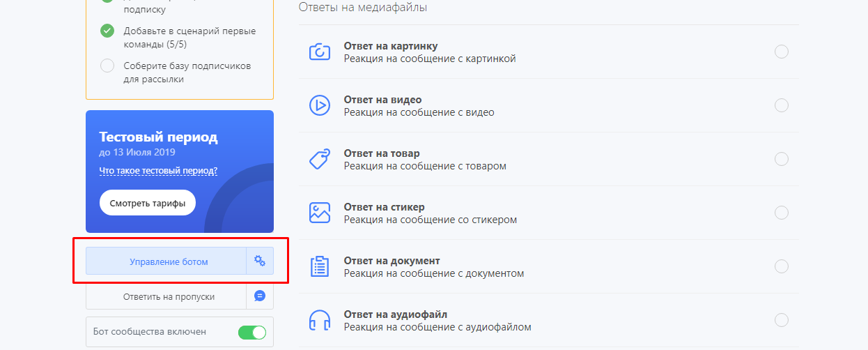This screenshot has width=868, height=350.
Task: Disable the Бот сообщества включен toggle
Action: [251, 332]
